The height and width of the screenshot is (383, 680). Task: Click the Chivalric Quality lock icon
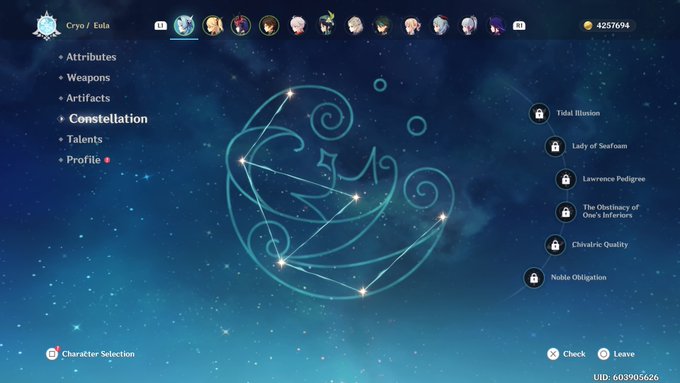[555, 245]
